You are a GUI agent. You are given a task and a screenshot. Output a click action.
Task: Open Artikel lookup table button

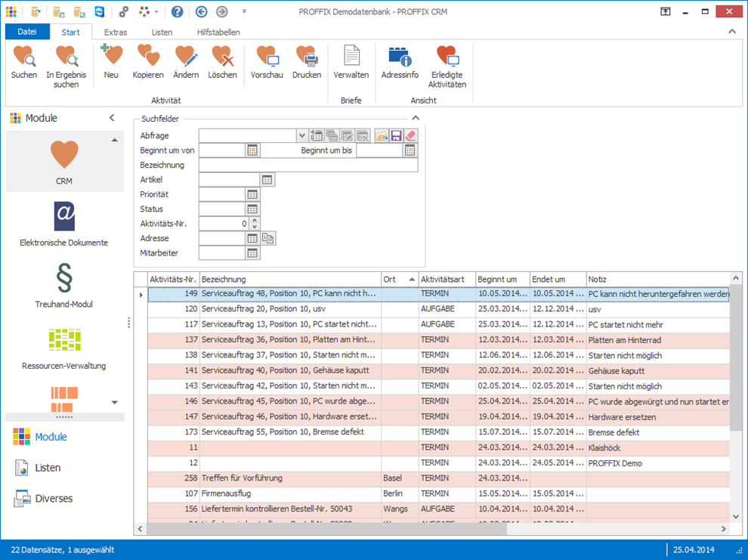(x=267, y=180)
